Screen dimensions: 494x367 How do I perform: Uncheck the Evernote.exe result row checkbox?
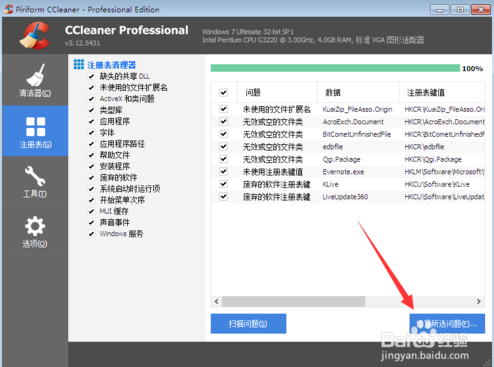point(223,172)
